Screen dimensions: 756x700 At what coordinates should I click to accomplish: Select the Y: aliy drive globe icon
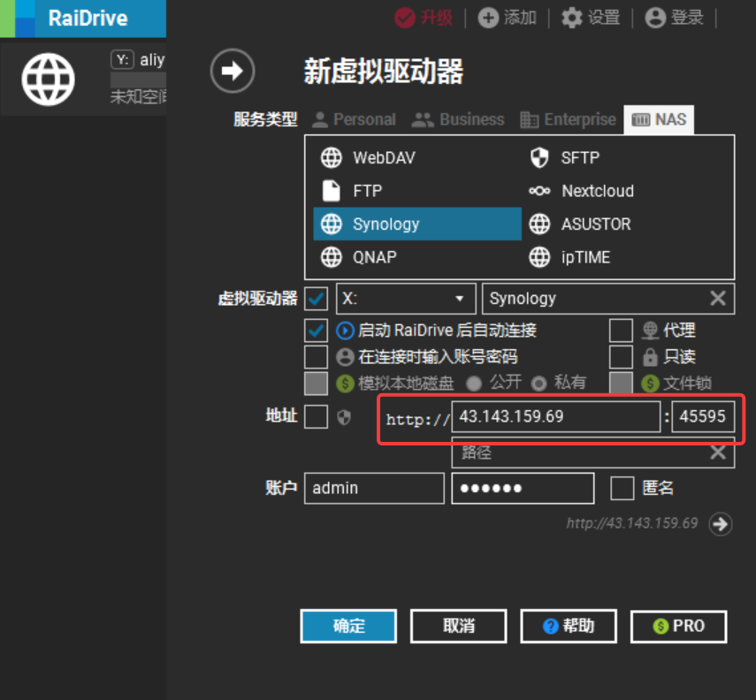coord(48,80)
